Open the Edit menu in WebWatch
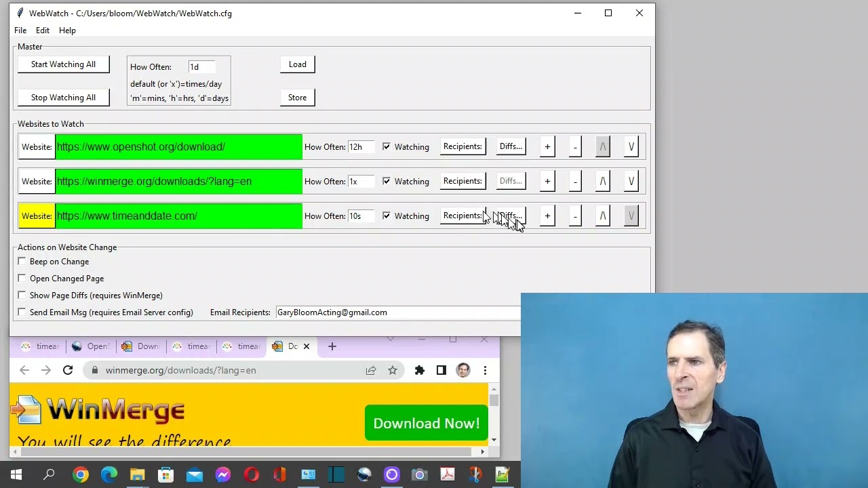The height and width of the screenshot is (488, 868). (43, 30)
